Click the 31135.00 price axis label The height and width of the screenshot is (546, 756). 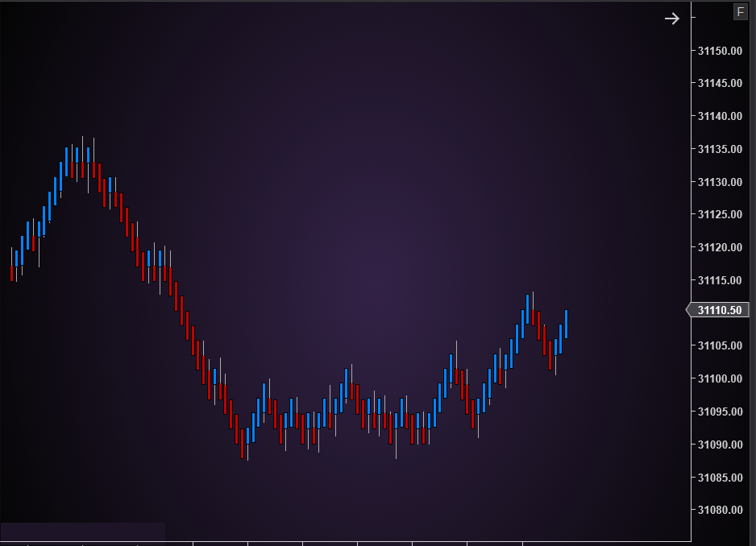720,149
